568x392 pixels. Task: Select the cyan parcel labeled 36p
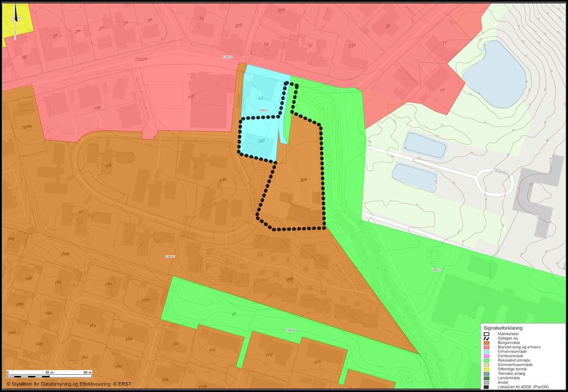click(x=261, y=141)
